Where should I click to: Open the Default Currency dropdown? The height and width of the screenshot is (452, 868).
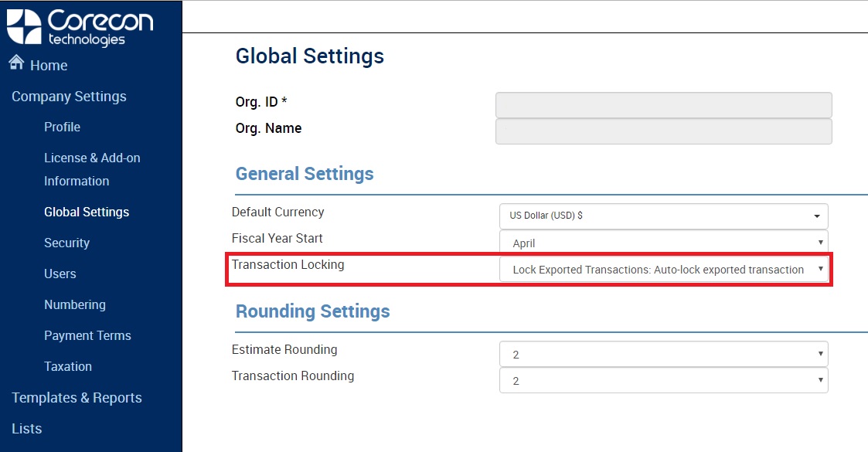pyautogui.click(x=664, y=216)
